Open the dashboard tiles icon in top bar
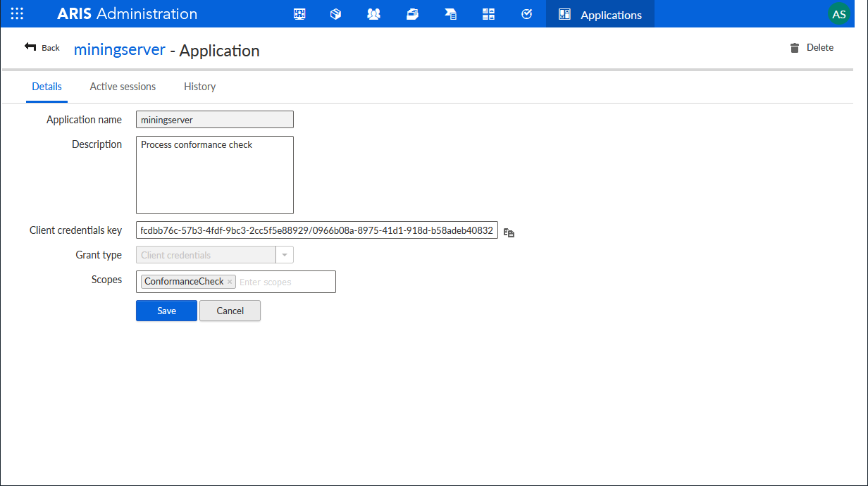 click(488, 14)
